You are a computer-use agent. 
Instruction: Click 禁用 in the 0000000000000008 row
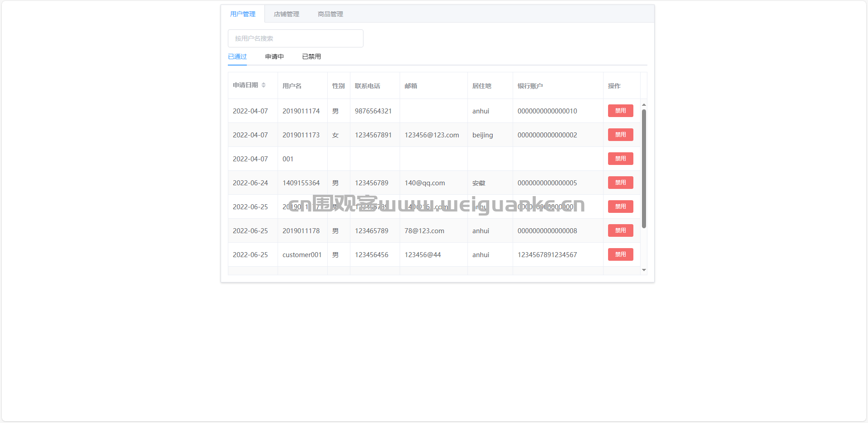[x=621, y=230]
